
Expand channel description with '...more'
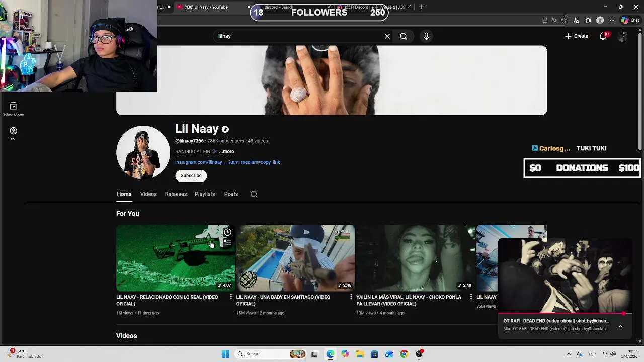226,151
